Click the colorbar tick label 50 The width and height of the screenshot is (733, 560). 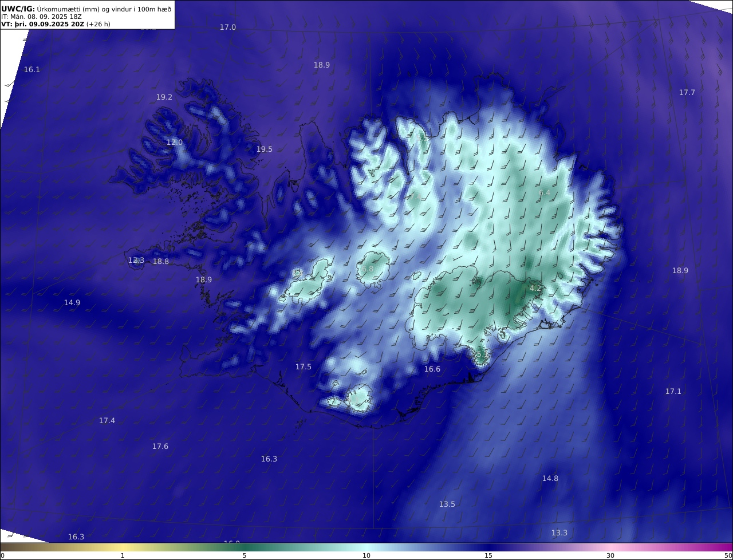pos(728,556)
